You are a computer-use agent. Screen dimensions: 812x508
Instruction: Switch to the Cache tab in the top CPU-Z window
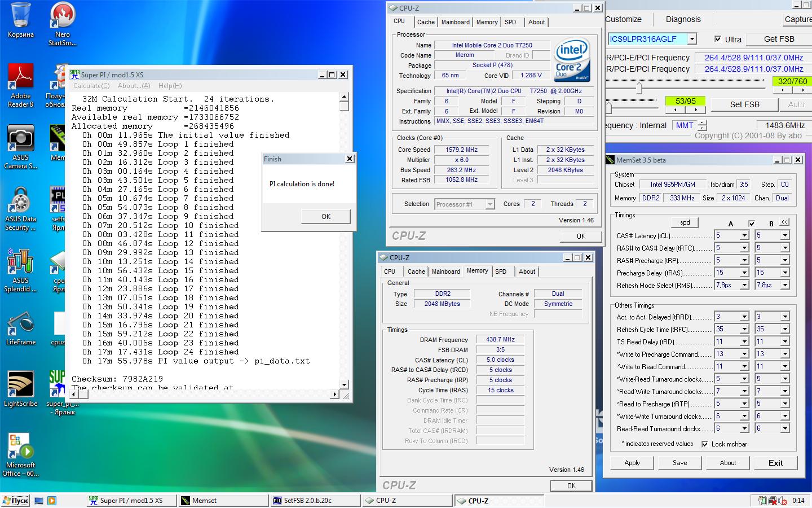(426, 22)
